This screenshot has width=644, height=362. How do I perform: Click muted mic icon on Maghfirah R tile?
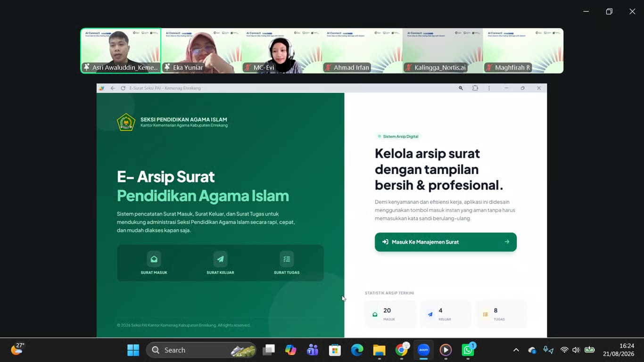[490, 67]
